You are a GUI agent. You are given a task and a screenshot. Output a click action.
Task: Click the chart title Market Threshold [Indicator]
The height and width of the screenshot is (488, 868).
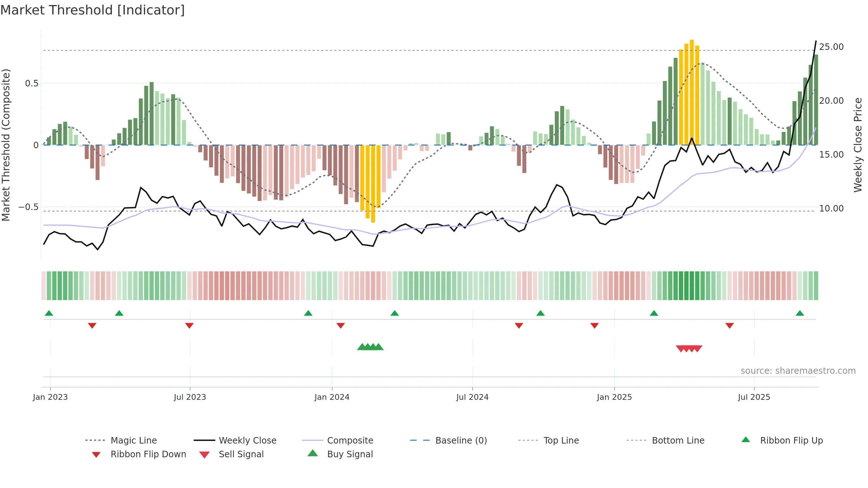[x=93, y=10]
